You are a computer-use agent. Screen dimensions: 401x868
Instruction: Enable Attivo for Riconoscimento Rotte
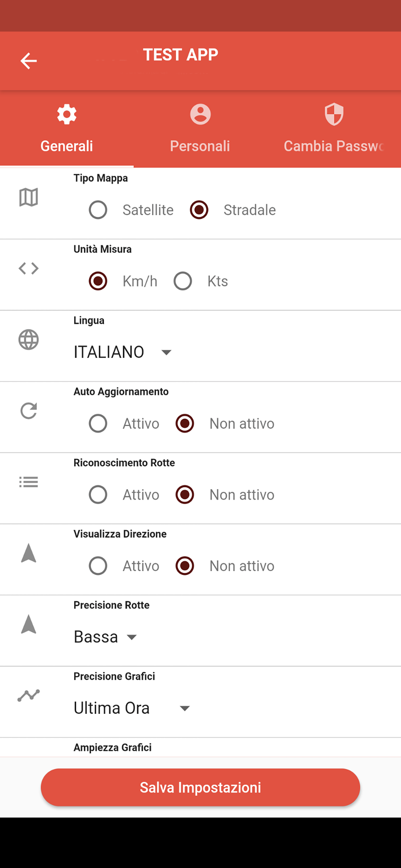pyautogui.click(x=98, y=495)
